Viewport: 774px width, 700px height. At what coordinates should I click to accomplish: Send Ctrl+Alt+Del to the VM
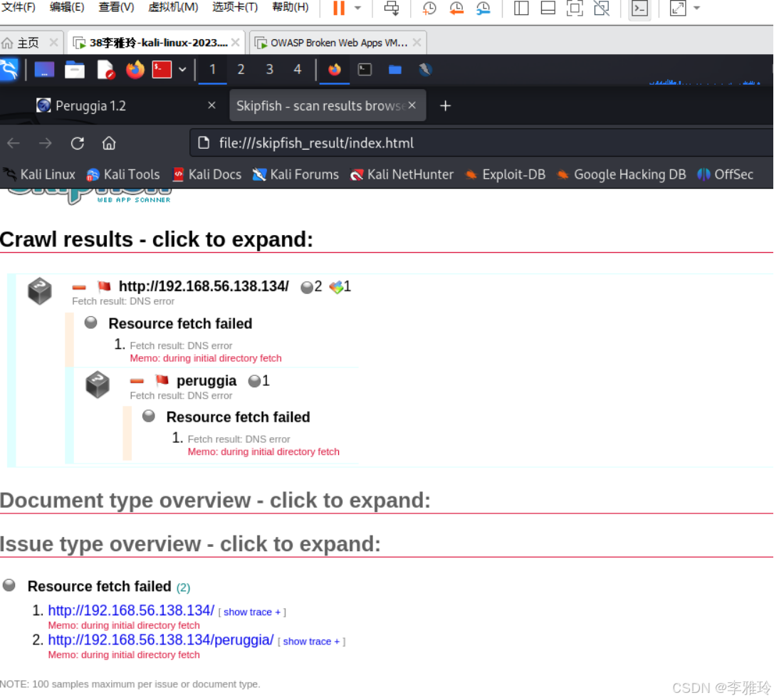392,8
